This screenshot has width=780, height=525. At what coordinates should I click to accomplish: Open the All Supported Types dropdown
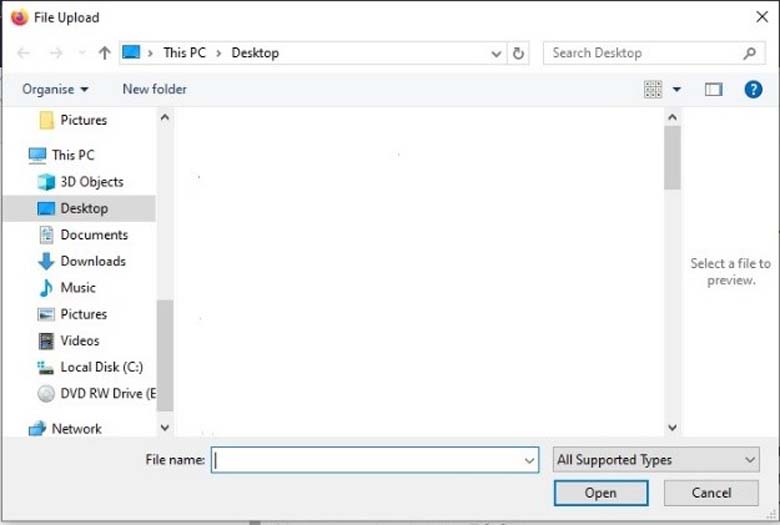[656, 460]
